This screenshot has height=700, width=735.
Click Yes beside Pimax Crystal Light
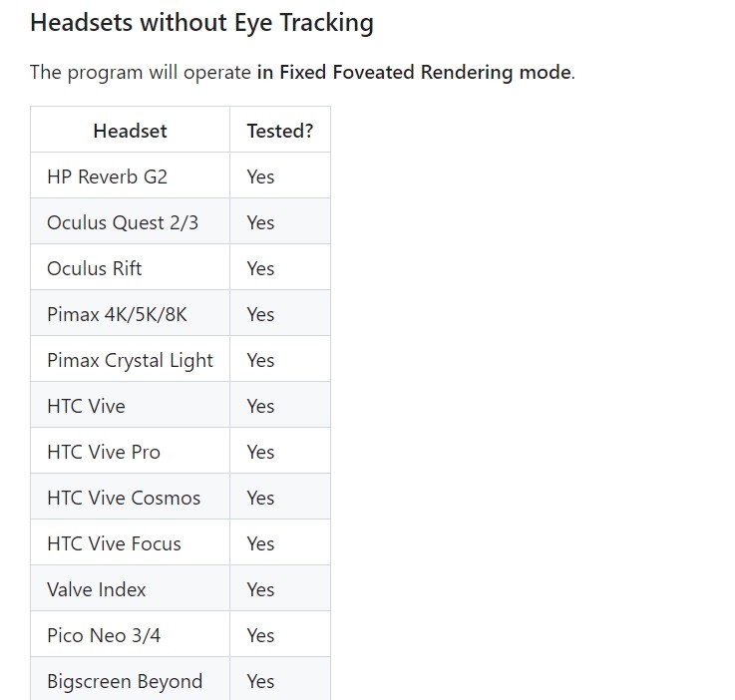(260, 360)
